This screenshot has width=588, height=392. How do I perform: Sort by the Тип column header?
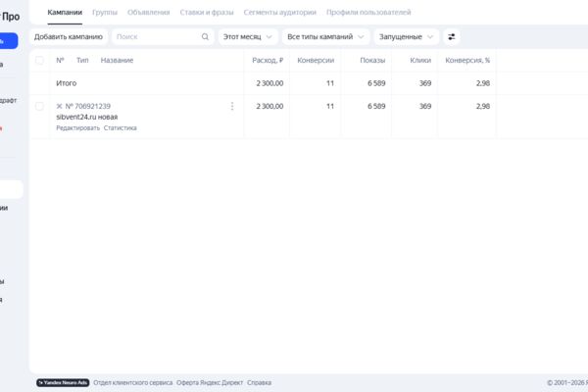pos(82,61)
